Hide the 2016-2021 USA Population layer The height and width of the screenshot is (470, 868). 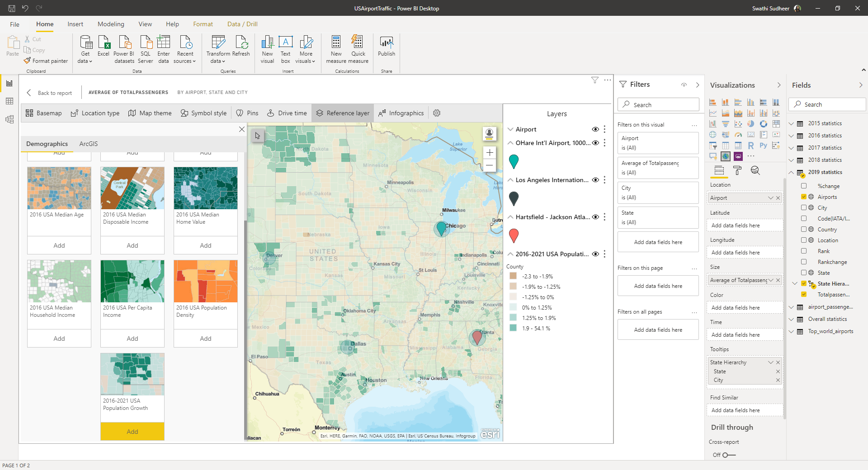click(595, 254)
